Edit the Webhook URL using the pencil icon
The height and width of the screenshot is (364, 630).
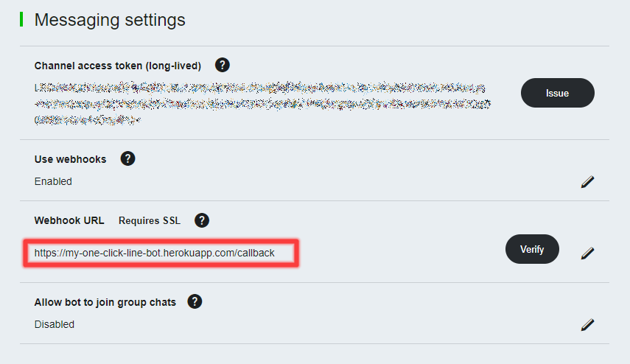pyautogui.click(x=587, y=253)
